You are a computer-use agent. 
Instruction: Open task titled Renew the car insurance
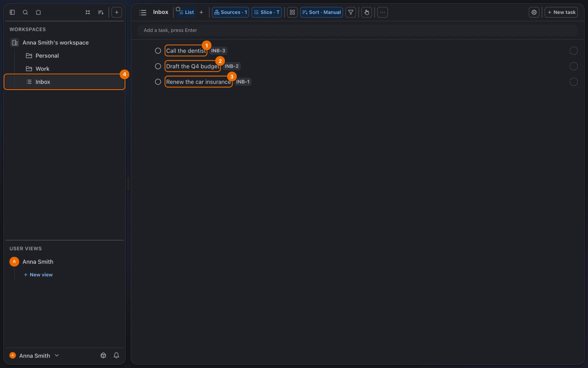click(x=198, y=82)
